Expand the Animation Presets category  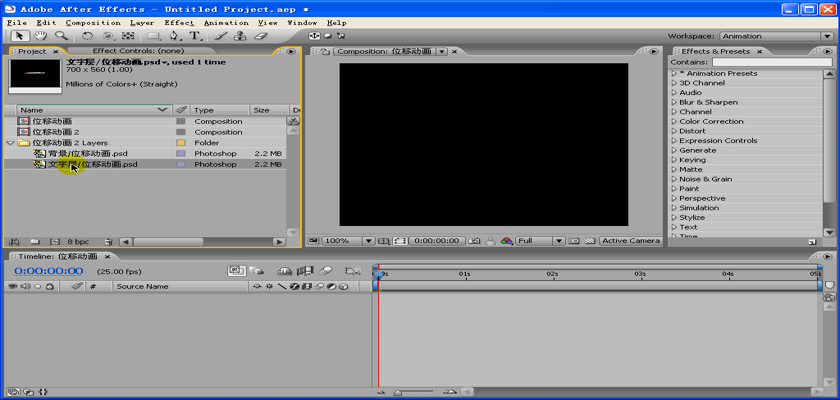[674, 73]
